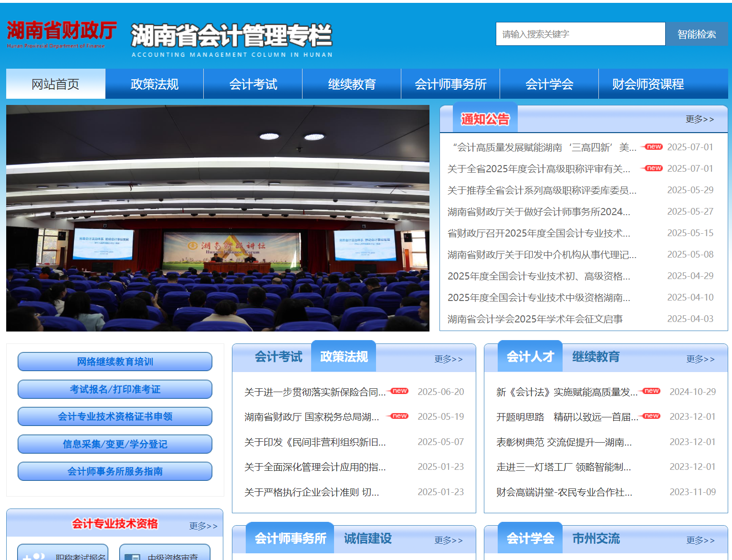Expand 更多>> in the 会计专业技术资格 panel
The image size is (732, 560).
pyautogui.click(x=203, y=526)
